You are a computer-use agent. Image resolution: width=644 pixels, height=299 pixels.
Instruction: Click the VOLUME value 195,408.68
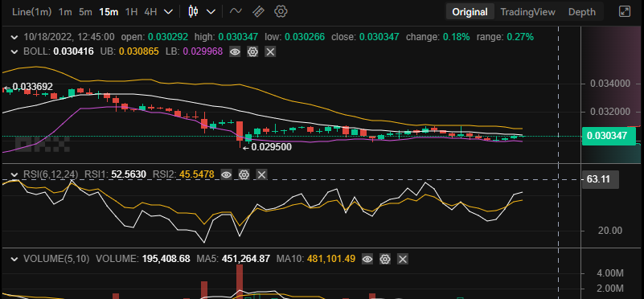[x=166, y=259]
